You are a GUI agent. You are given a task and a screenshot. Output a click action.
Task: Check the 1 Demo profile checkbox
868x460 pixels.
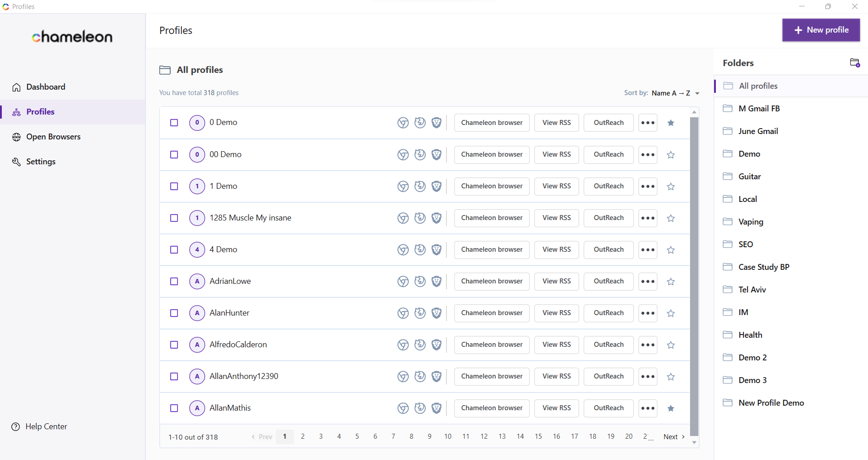click(x=174, y=186)
